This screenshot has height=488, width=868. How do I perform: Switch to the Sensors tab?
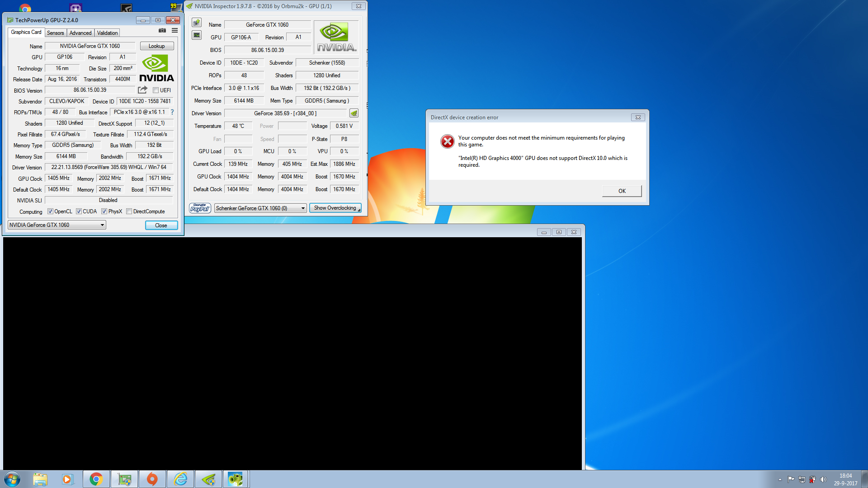(56, 33)
